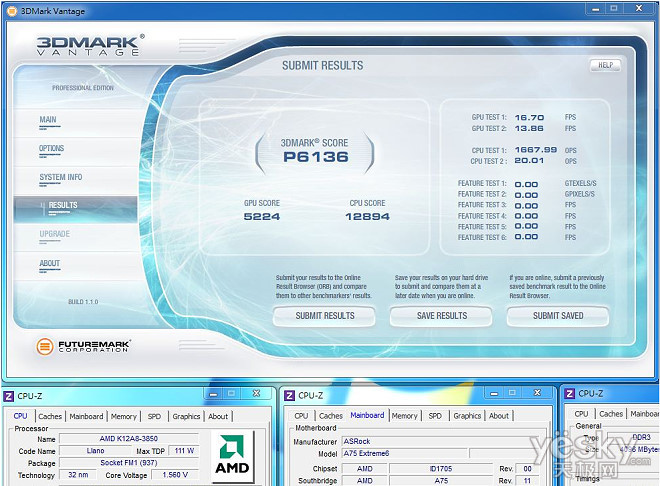This screenshot has width=660, height=486.
Task: Click the CPU-Z Z icon in Memory window
Action: [570, 393]
